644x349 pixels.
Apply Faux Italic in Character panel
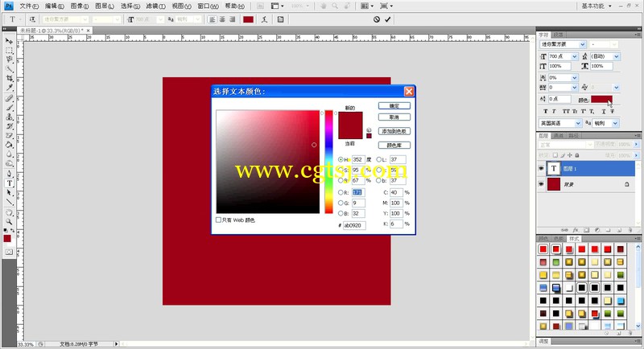pos(554,111)
